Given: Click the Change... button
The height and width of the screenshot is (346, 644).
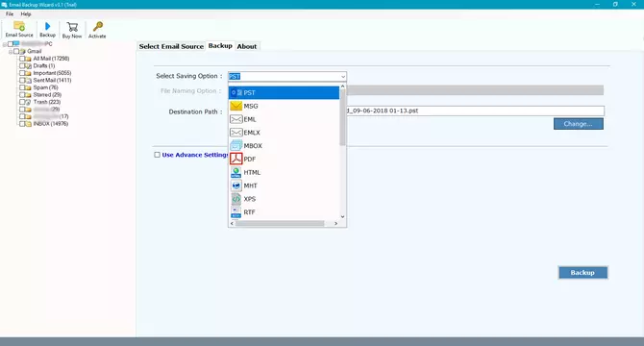Looking at the screenshot, I should click(x=579, y=124).
